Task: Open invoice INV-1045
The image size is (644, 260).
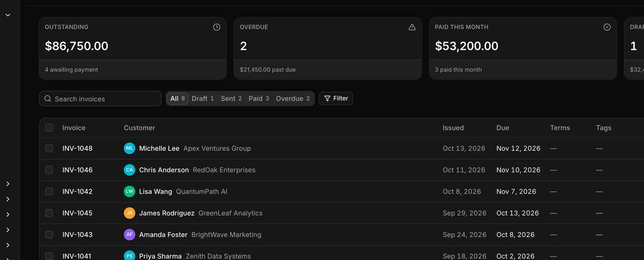Action: (x=77, y=213)
